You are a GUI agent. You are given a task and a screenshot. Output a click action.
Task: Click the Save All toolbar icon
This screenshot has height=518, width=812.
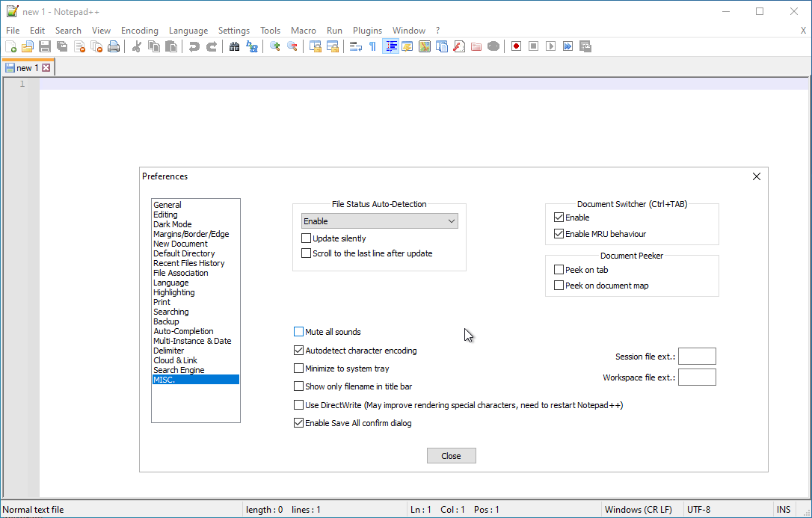coord(62,46)
